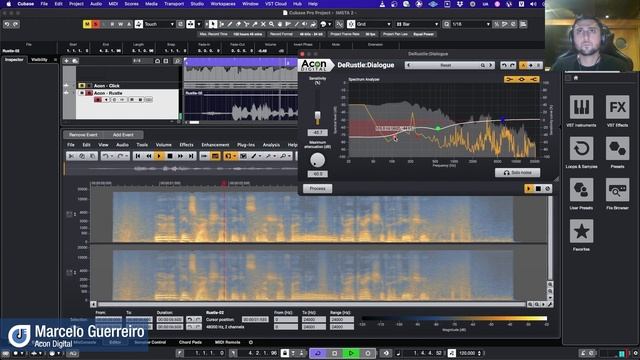Click the cut scissors icon in editor toolbar

point(71,156)
